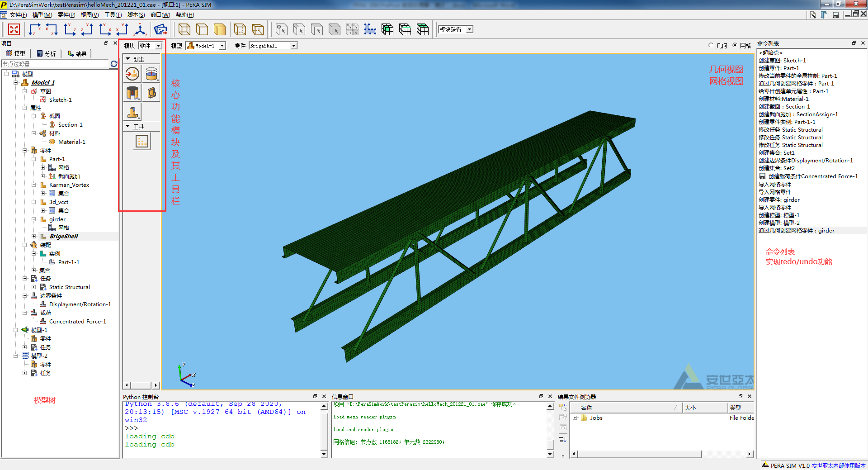Collapse the 模型-2 tree node
The width and height of the screenshot is (868, 470).
(15, 356)
